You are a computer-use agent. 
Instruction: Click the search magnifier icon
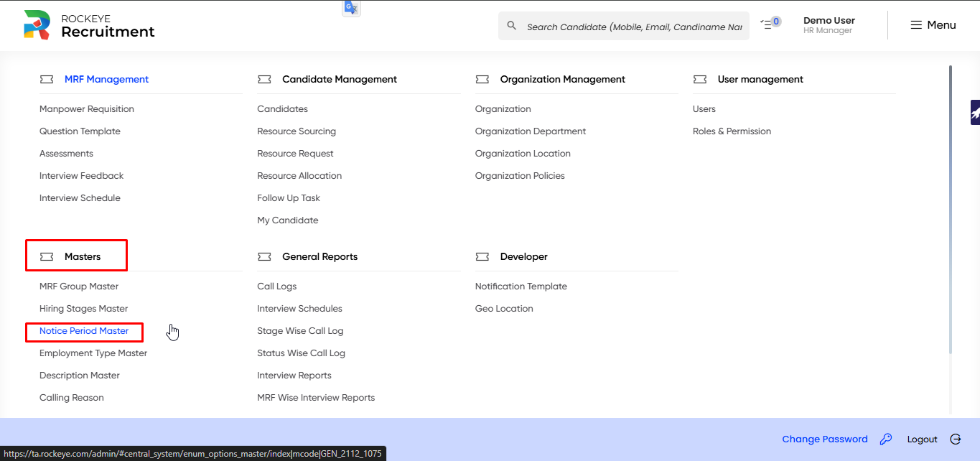click(512, 26)
